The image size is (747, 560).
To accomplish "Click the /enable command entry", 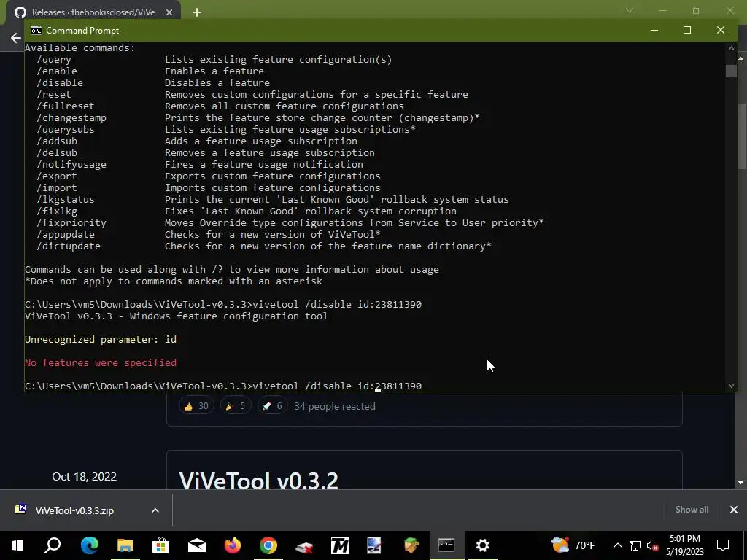I will coord(57,71).
